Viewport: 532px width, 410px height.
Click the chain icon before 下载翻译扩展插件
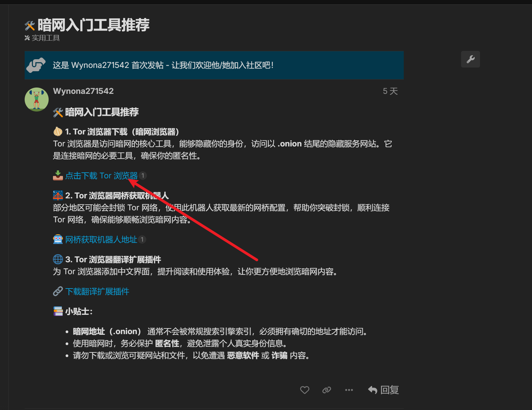[x=58, y=292]
